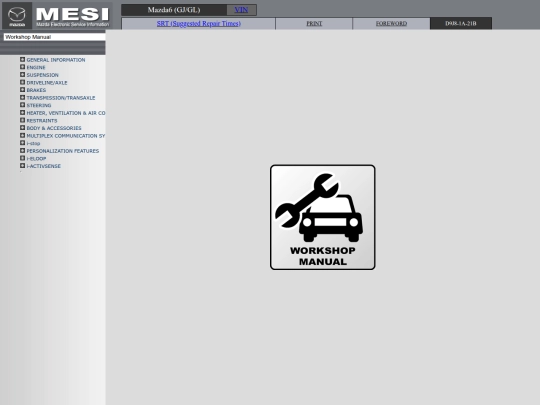Screen dimensions: 540x405
Task: Expand the HEATER, VENTILATION & AIR CO section
Action: click(x=22, y=113)
